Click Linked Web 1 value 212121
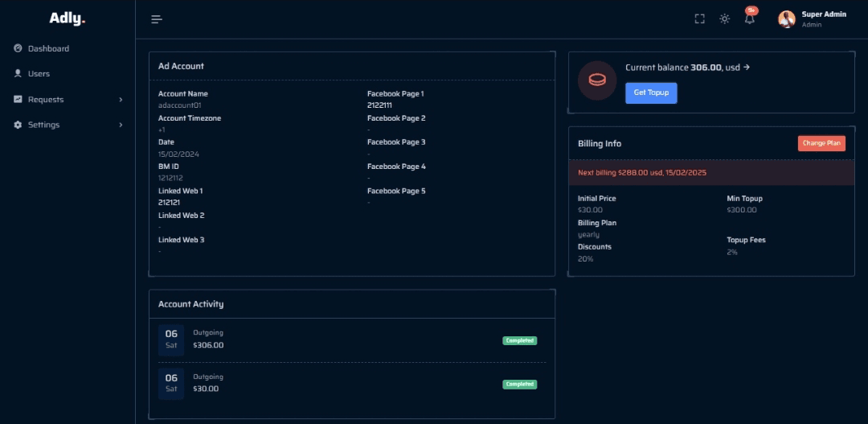Image resolution: width=868 pixels, height=424 pixels. [169, 203]
